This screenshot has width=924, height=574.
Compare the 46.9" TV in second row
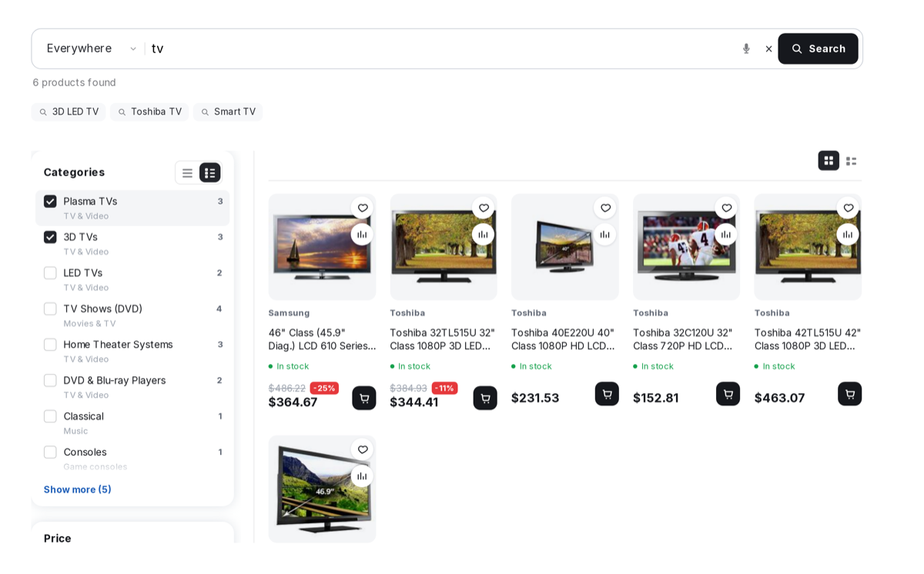(362, 476)
